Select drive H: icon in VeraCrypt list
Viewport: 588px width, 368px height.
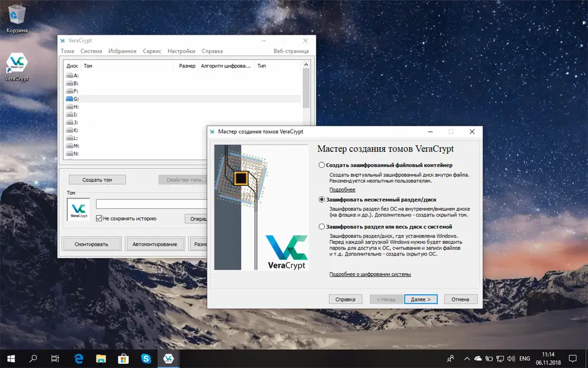click(69, 107)
